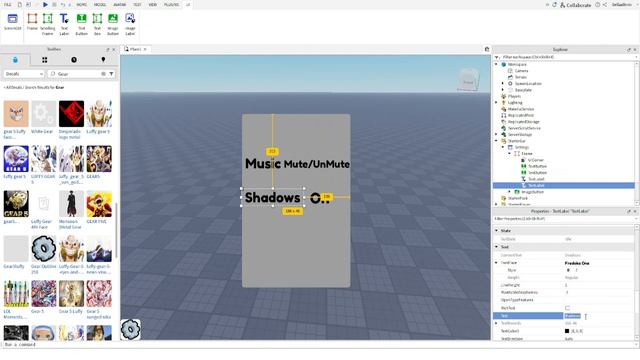Click the new file icon in top bar

click(x=20, y=4)
